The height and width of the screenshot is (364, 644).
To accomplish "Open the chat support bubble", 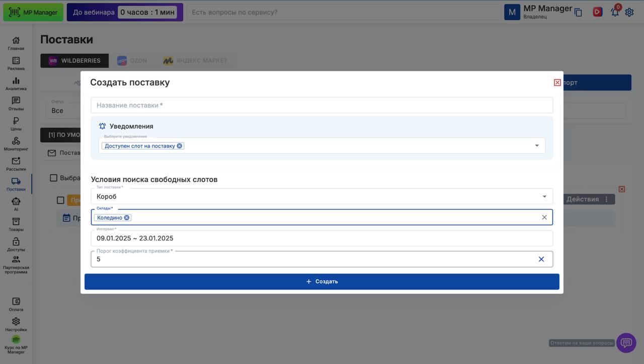I will (x=626, y=343).
